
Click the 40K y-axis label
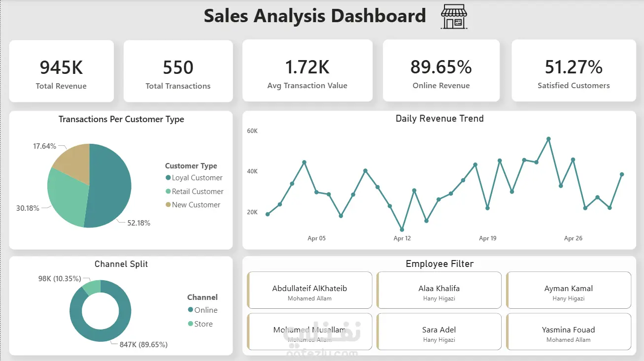coord(252,171)
